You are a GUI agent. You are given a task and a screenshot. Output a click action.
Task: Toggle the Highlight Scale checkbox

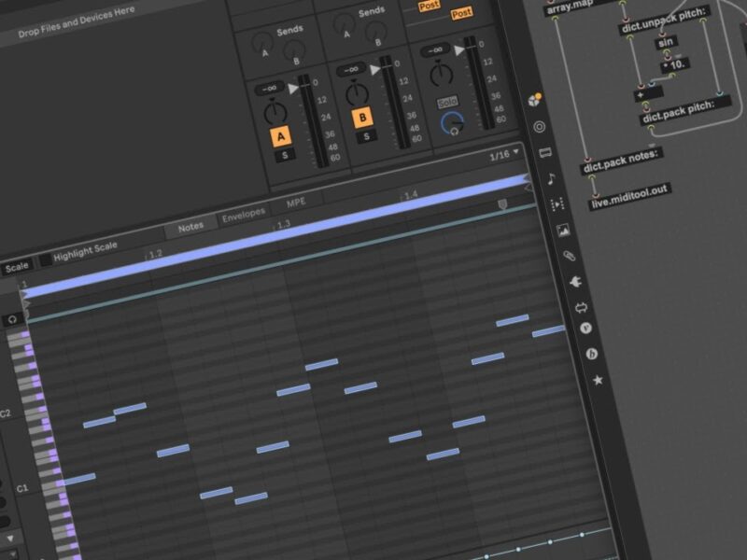coord(45,259)
